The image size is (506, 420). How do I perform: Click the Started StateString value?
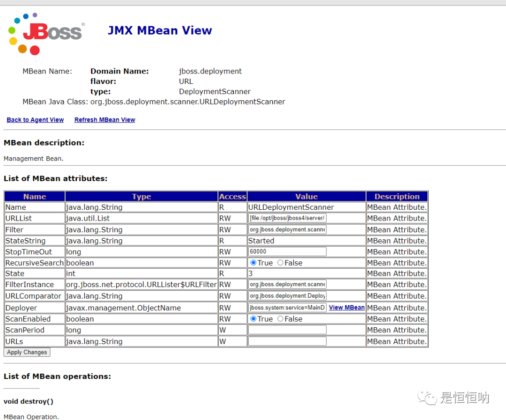(x=261, y=241)
